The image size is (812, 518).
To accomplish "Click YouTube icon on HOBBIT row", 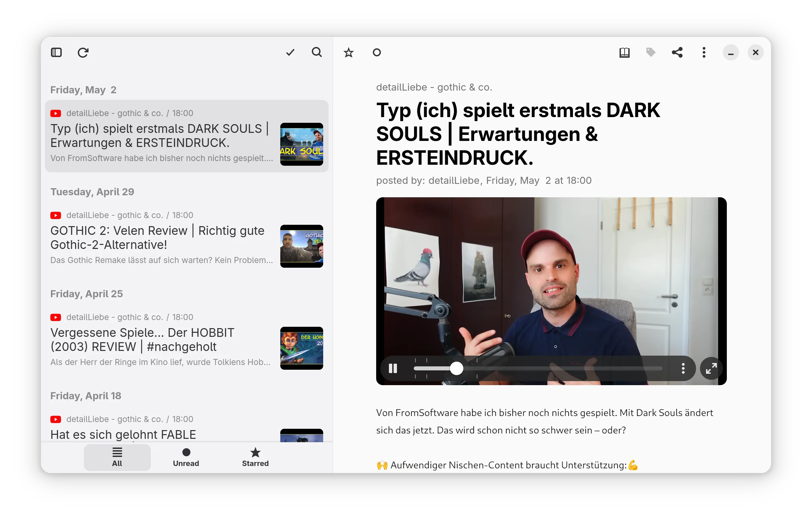I will pyautogui.click(x=56, y=318).
